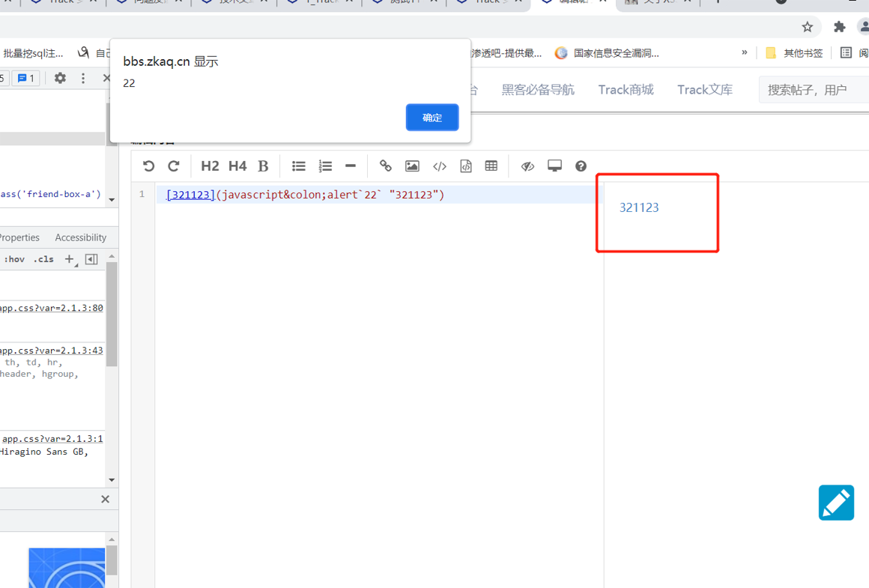Apply H2 heading format
The height and width of the screenshot is (588, 869).
210,166
